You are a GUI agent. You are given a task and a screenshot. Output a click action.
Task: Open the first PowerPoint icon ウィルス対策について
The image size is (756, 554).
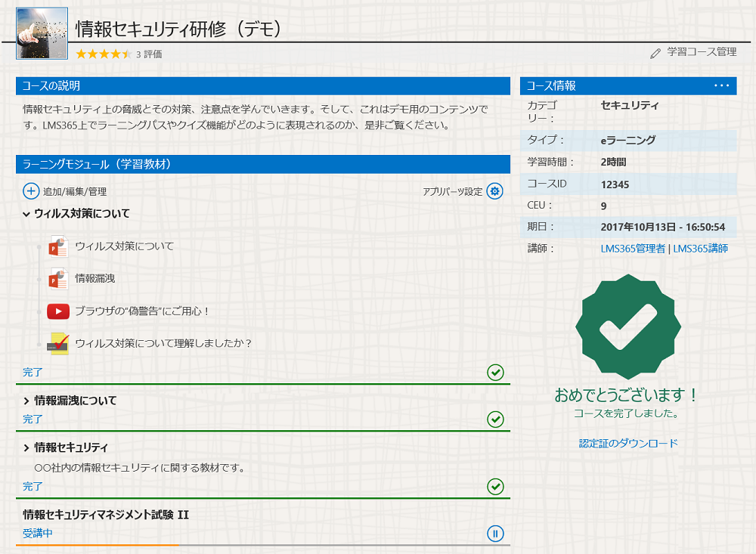tap(58, 246)
